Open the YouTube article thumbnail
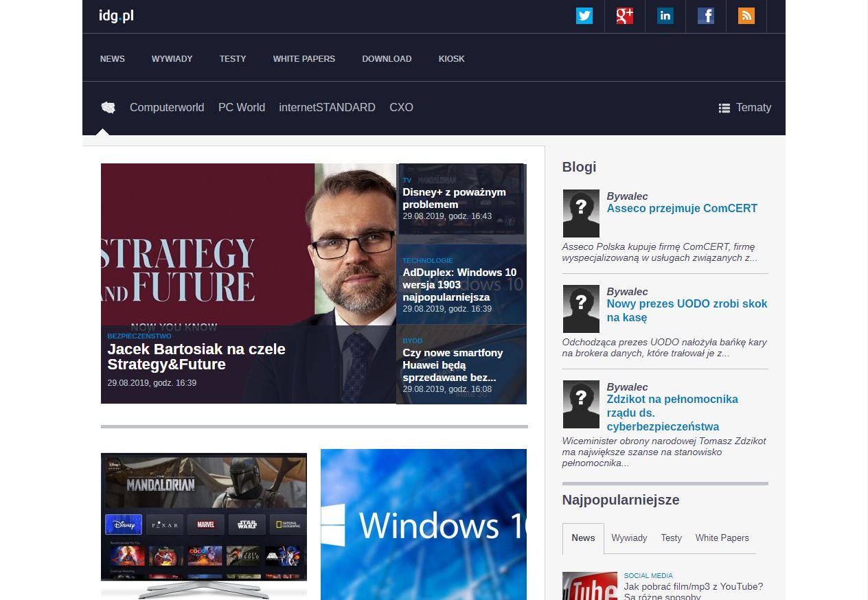The height and width of the screenshot is (600, 868). pyautogui.click(x=590, y=586)
